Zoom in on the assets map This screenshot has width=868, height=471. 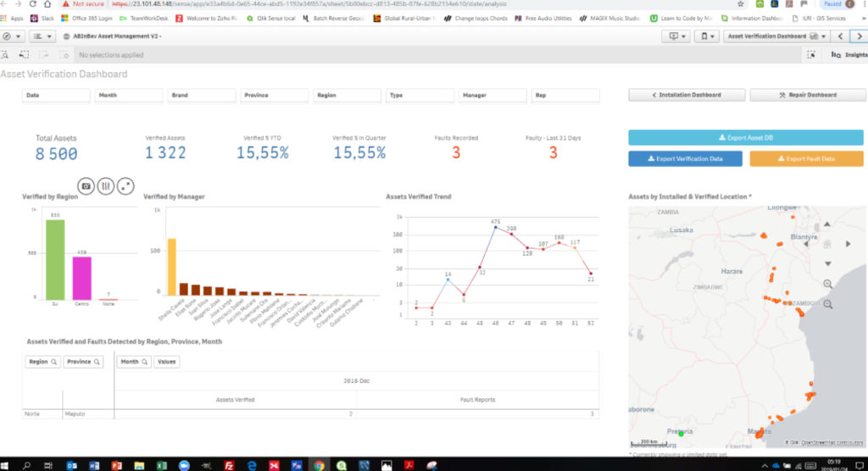[x=827, y=284]
